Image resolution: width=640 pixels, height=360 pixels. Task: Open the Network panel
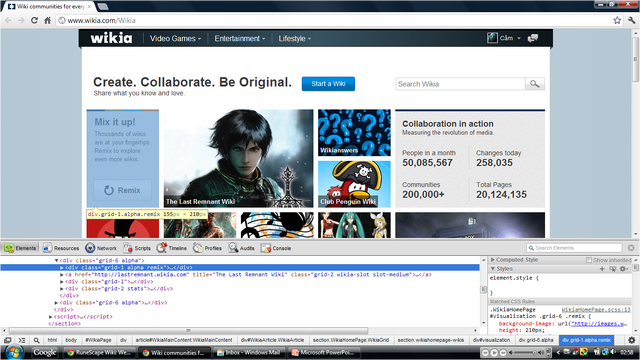pos(101,248)
